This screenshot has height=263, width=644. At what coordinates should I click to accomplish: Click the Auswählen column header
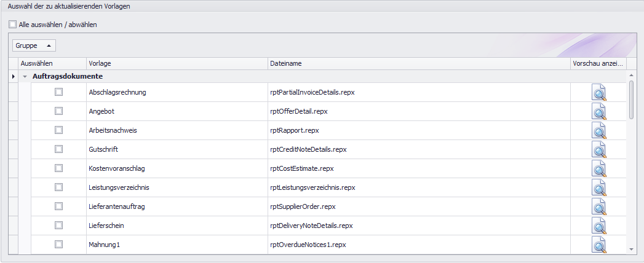pos(52,63)
